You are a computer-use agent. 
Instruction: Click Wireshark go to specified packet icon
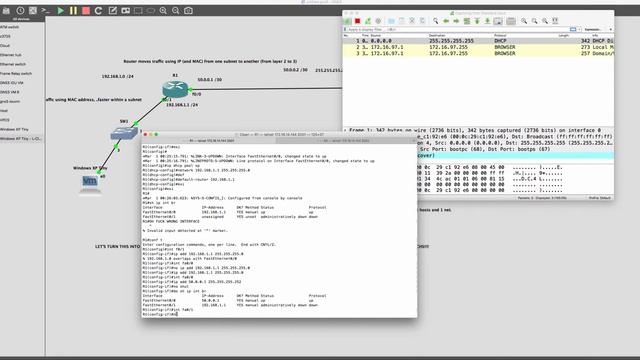tap(467, 21)
